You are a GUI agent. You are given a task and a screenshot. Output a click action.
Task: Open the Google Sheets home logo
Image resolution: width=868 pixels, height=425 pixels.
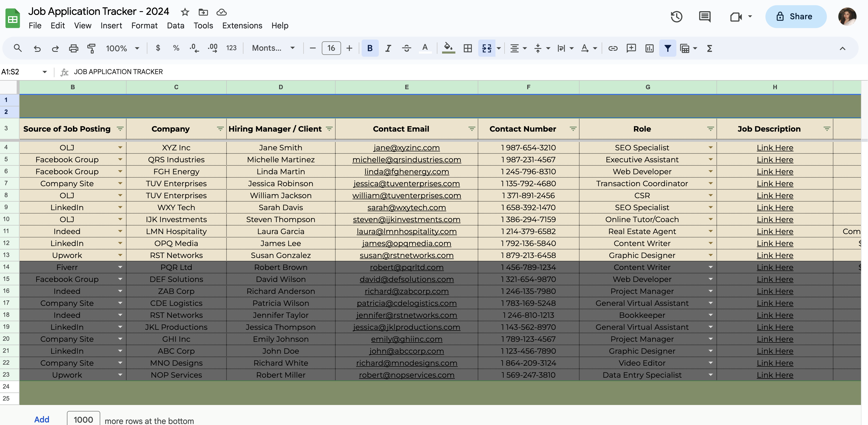13,18
